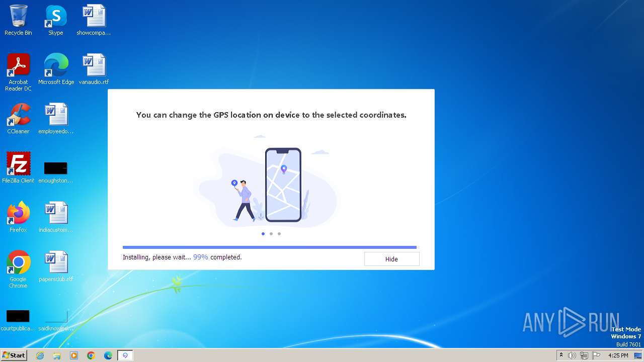This screenshot has height=362, width=644.
Task: Click the 4:25 PM taskbar clock
Action: point(618,355)
